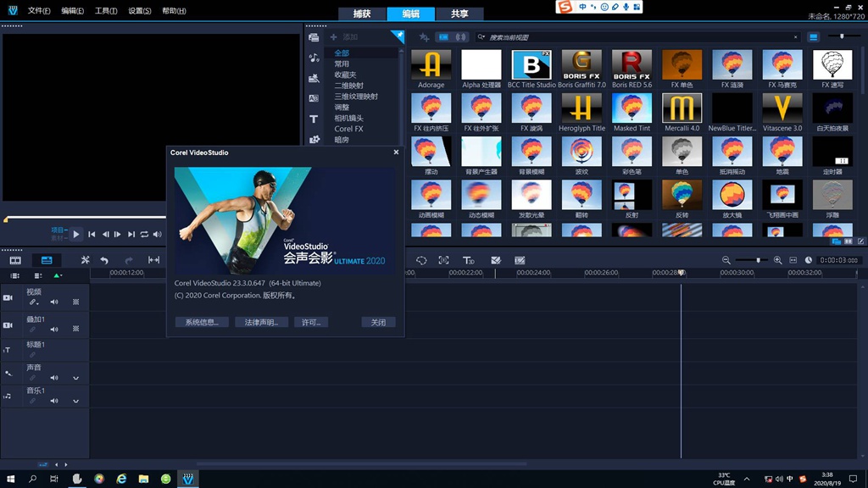Open the Painting Creator icon in timeline toolbar
Screen dimensions: 868x488
[x=495, y=260]
